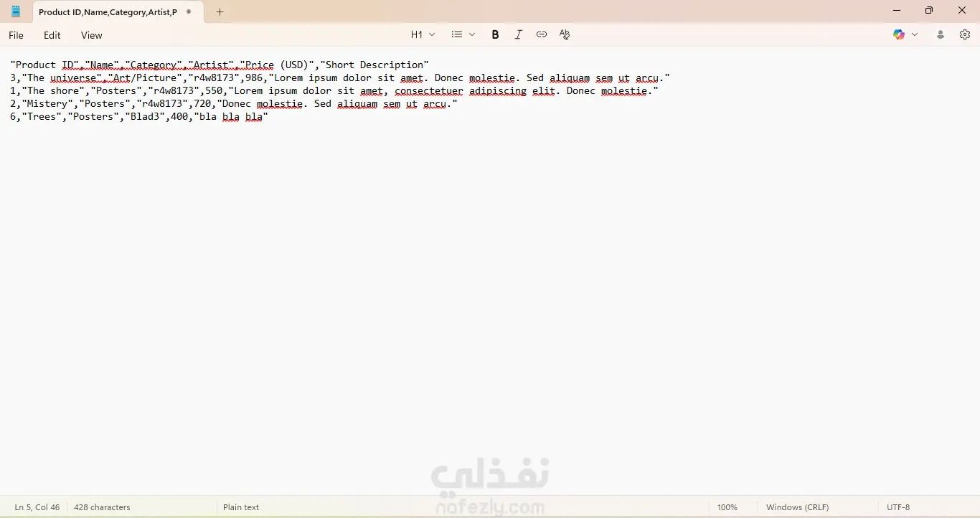
Task: Expand the H1 heading style dropdown
Action: (423, 34)
